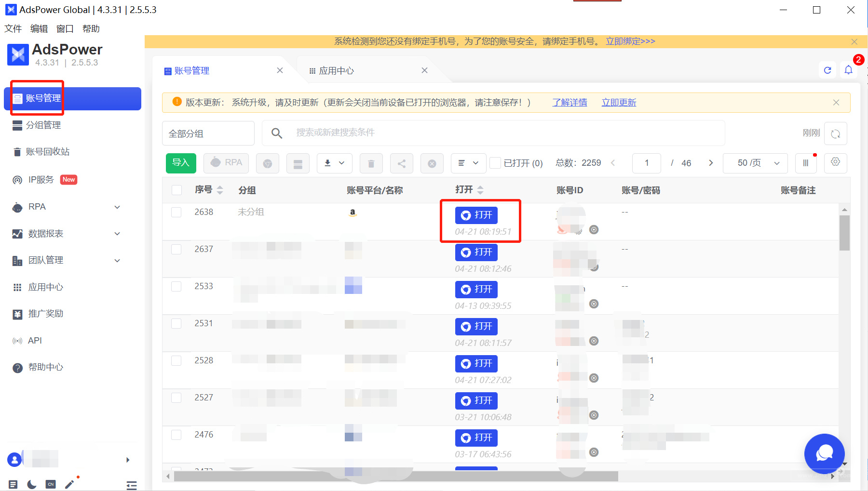
Task: Click the column display settings icon
Action: 806,163
